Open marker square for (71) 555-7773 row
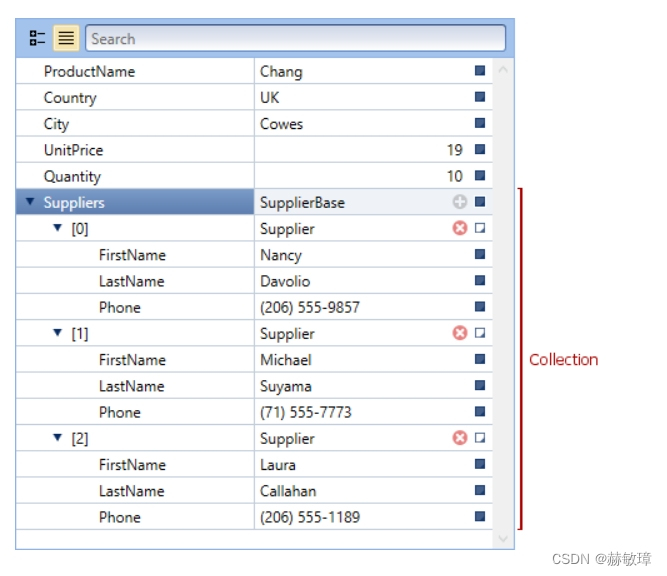Viewport: 667px width, 576px height. [x=480, y=411]
